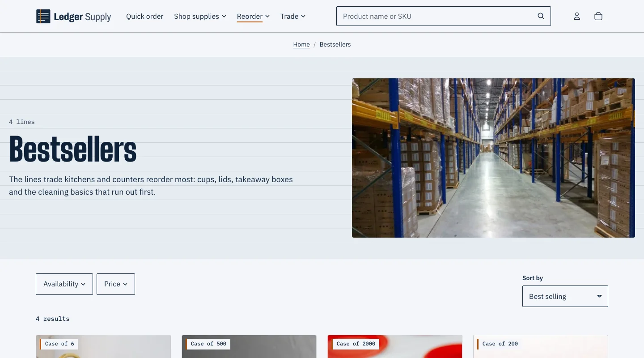The width and height of the screenshot is (644, 358).
Task: Click the 'Sort by' label
Action: click(x=533, y=278)
